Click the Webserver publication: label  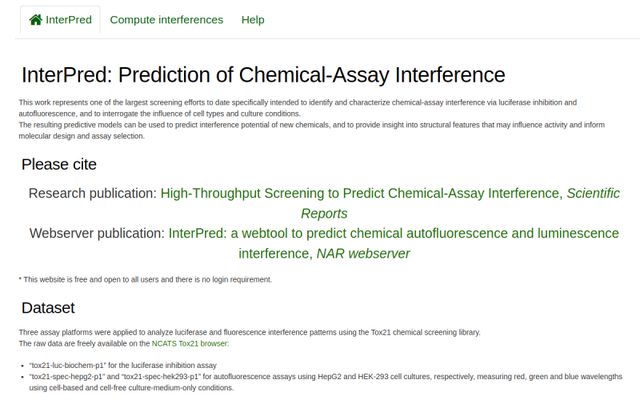click(97, 233)
